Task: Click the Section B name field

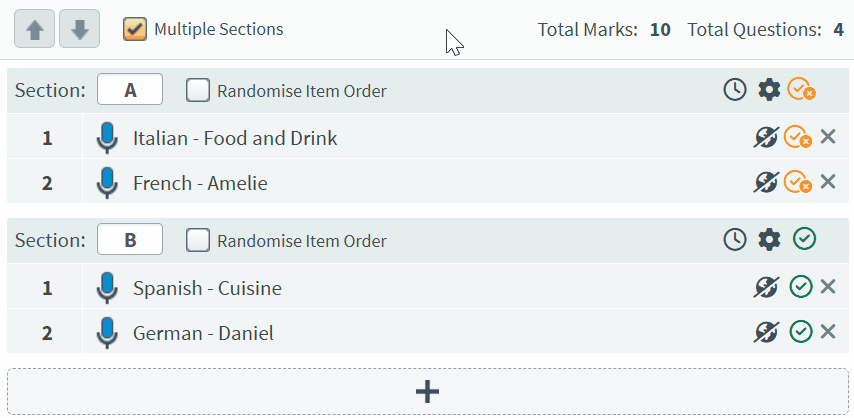Action: [x=130, y=240]
